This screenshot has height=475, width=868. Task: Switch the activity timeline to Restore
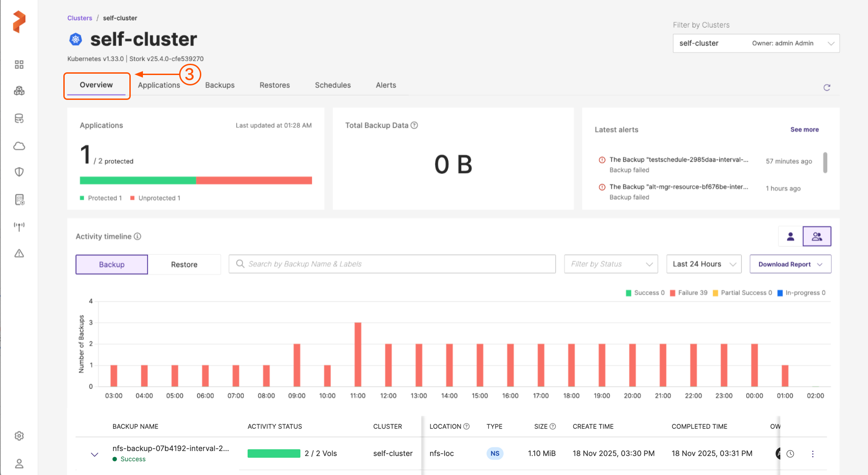pyautogui.click(x=184, y=264)
